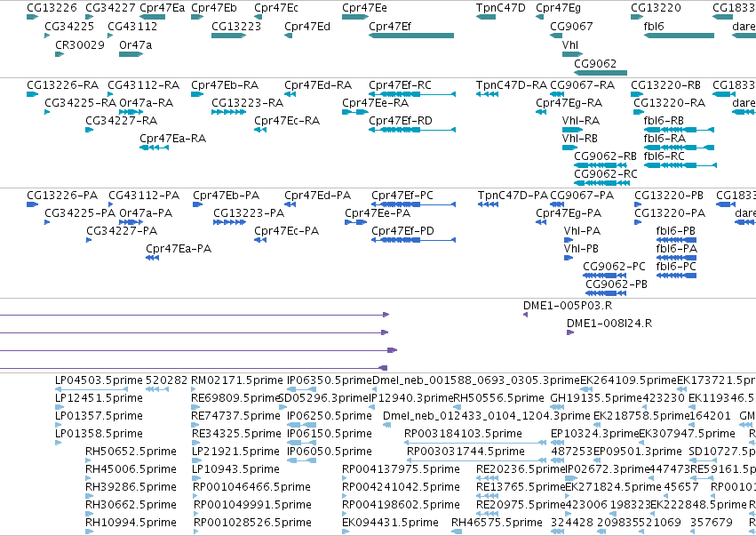Select the CG9062 gene label
This screenshot has width=756, height=536.
point(595,63)
